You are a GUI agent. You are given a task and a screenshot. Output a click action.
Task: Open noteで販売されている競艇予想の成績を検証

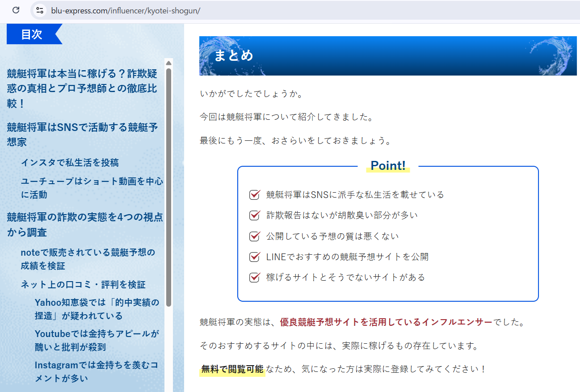pos(88,259)
